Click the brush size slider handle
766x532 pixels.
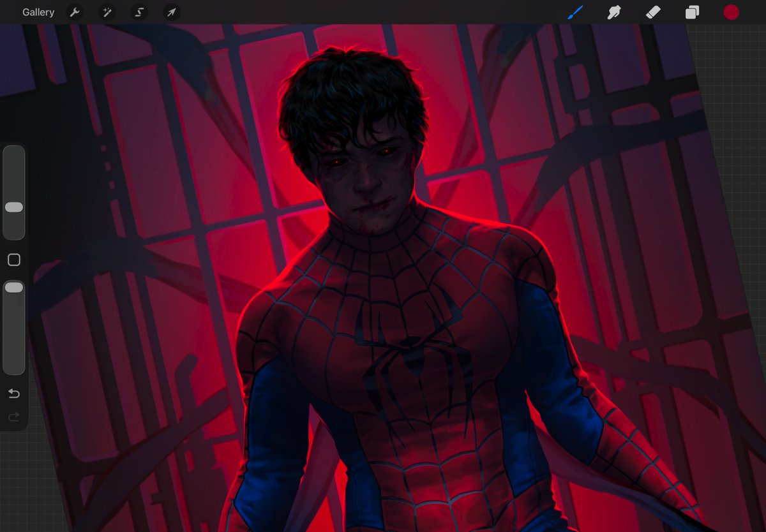tap(14, 207)
